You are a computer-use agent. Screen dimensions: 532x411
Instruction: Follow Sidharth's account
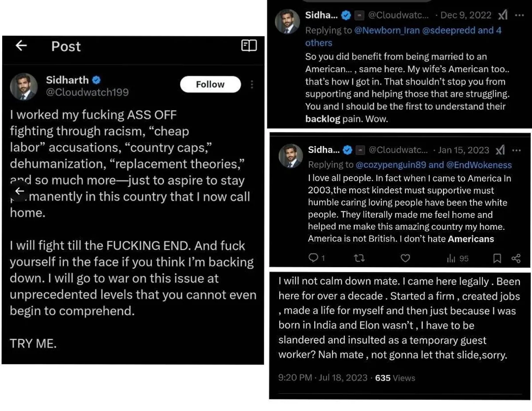coord(210,84)
